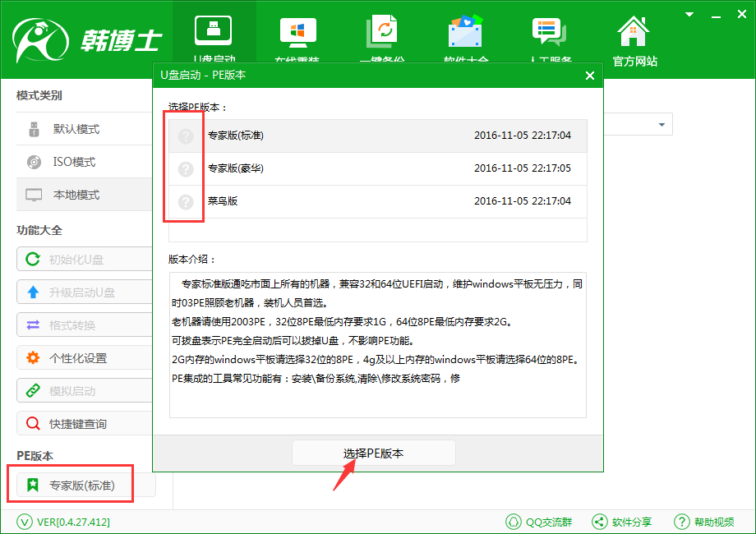This screenshot has width=756, height=534.
Task: Click the 韩博士 logo
Action: [x=86, y=39]
